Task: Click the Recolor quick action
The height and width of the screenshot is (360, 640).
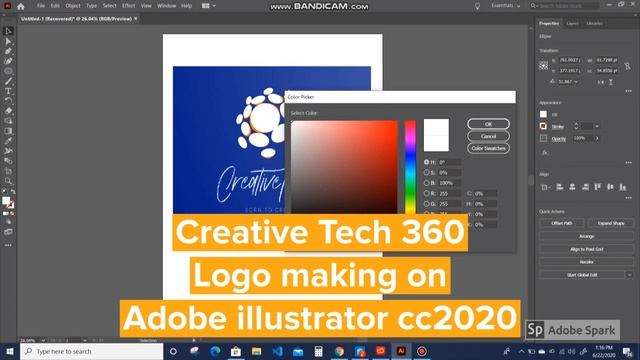Action: coord(587,262)
